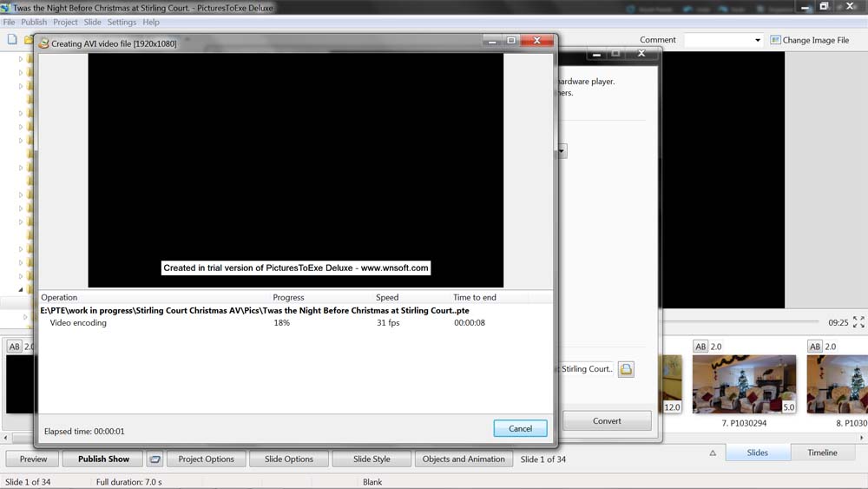868x489 pixels.
Task: Click the Stirling Court output filename field
Action: coord(586,369)
